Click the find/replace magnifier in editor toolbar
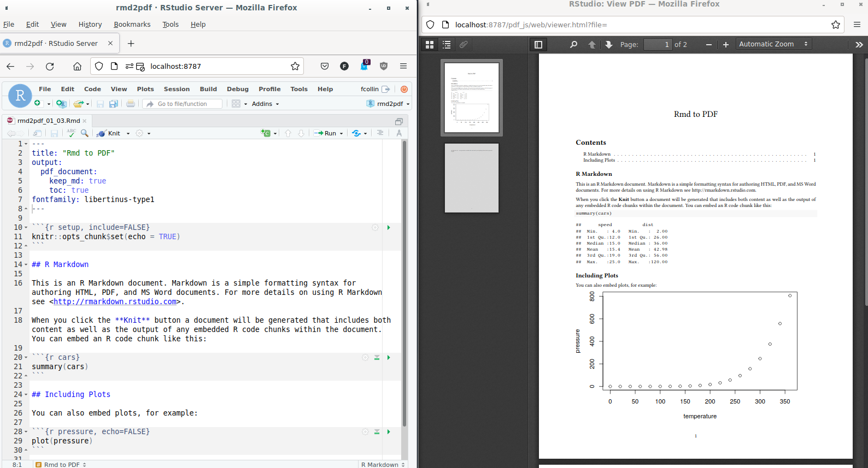Viewport: 868px width, 468px height. pos(85,133)
